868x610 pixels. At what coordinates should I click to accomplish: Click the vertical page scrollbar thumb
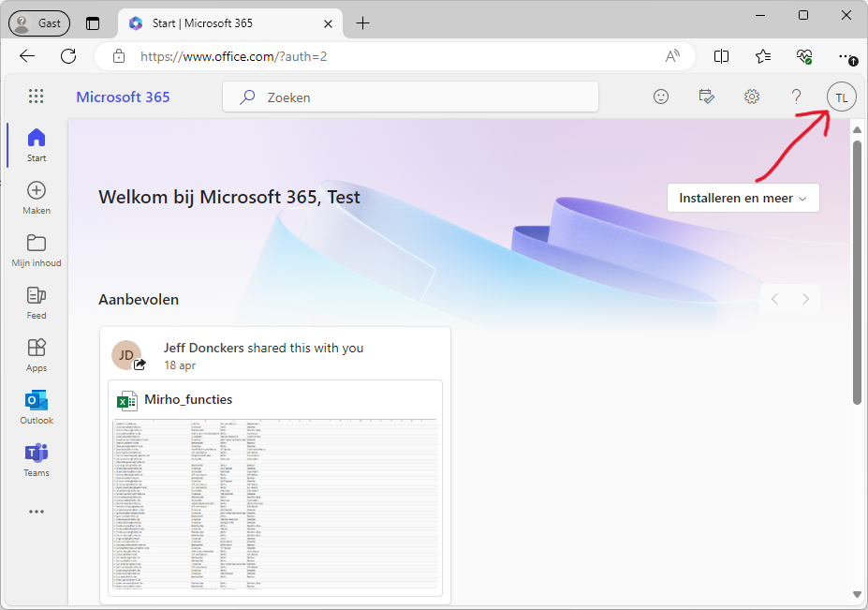click(856, 272)
